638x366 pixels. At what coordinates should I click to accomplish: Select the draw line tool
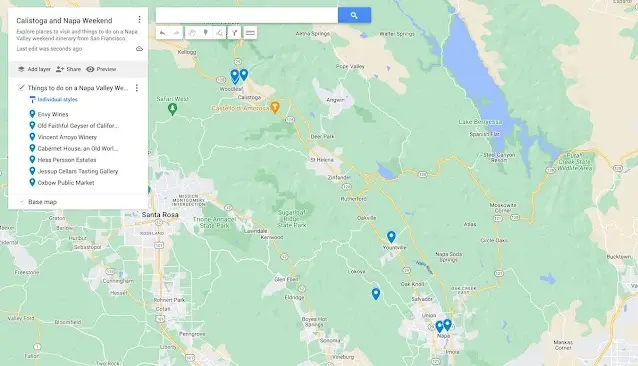pyautogui.click(x=220, y=33)
